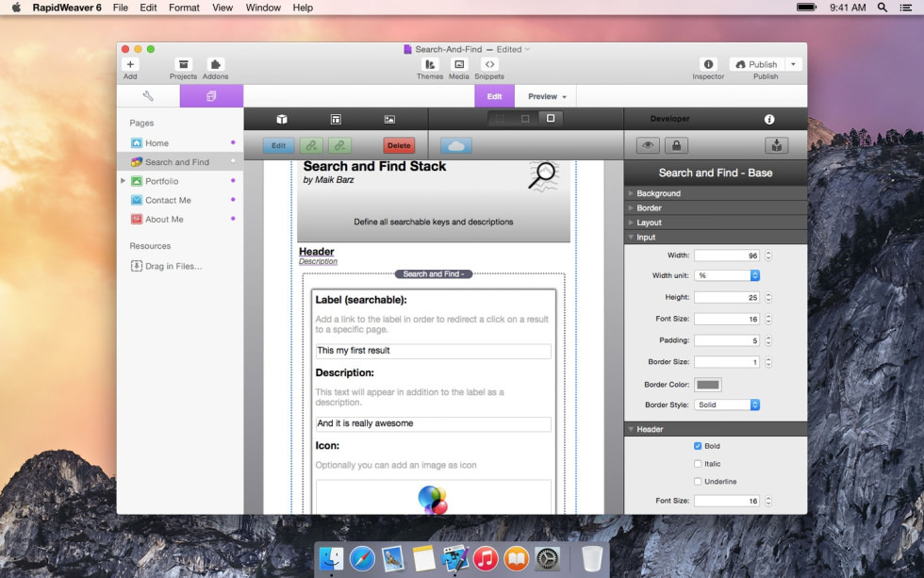Image resolution: width=924 pixels, height=578 pixels.
Task: Switch to the purple Edit tab
Action: click(x=494, y=96)
